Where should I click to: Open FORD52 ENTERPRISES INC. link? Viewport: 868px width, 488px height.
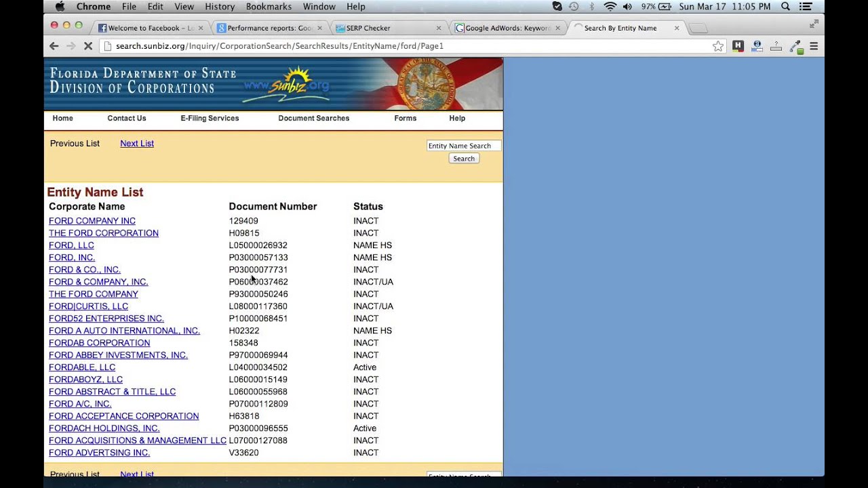pos(106,319)
